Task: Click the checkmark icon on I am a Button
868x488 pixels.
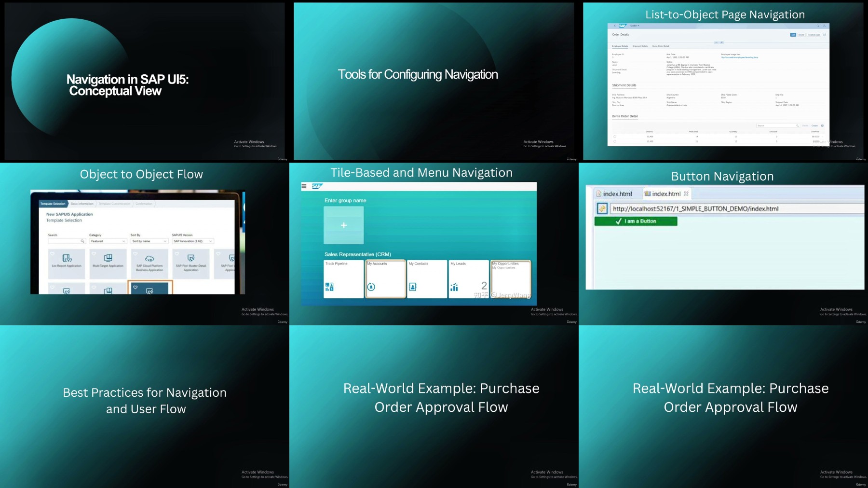Action: tap(618, 221)
